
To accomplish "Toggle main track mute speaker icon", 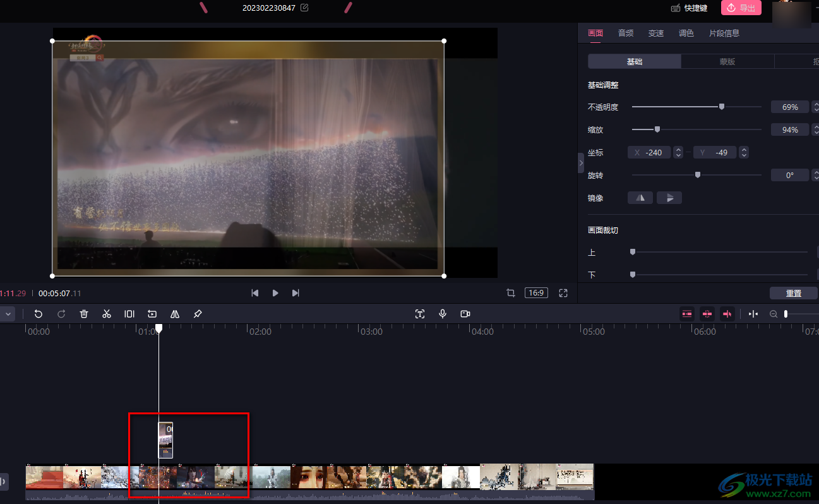I will [4, 482].
